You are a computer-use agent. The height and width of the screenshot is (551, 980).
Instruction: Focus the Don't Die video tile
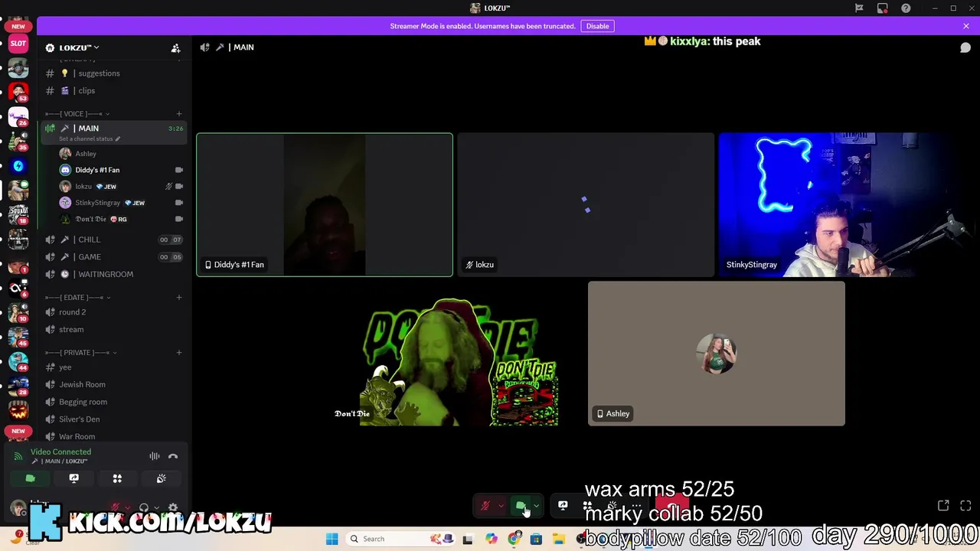[x=456, y=353]
